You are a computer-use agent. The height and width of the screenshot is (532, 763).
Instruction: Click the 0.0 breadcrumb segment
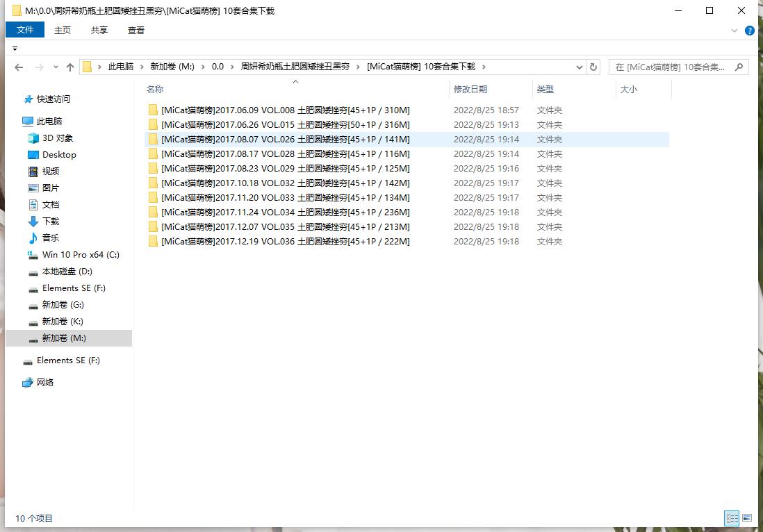[218, 67]
